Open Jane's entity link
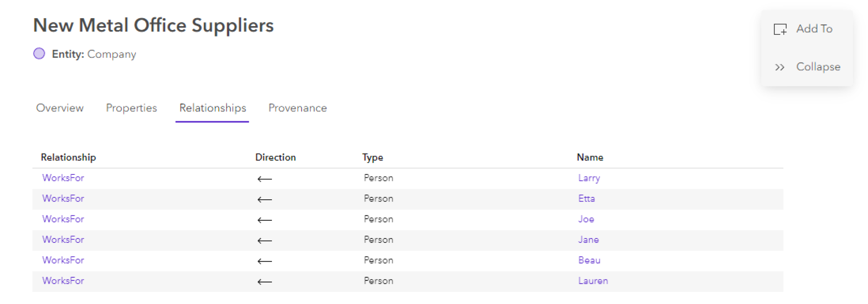868x304 pixels. click(588, 240)
